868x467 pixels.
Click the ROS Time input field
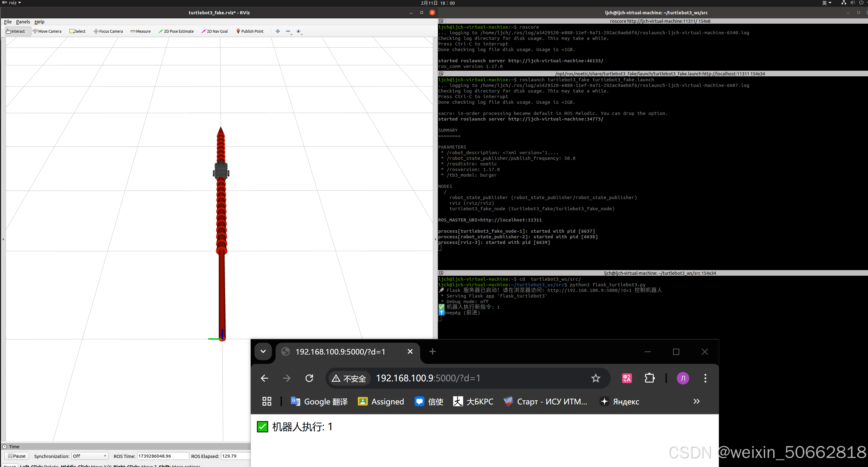[x=163, y=456]
